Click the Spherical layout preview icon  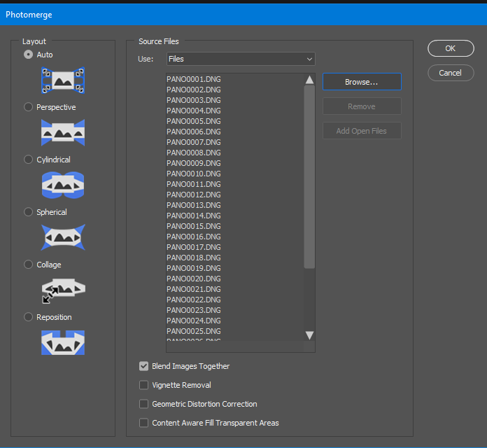(63, 237)
